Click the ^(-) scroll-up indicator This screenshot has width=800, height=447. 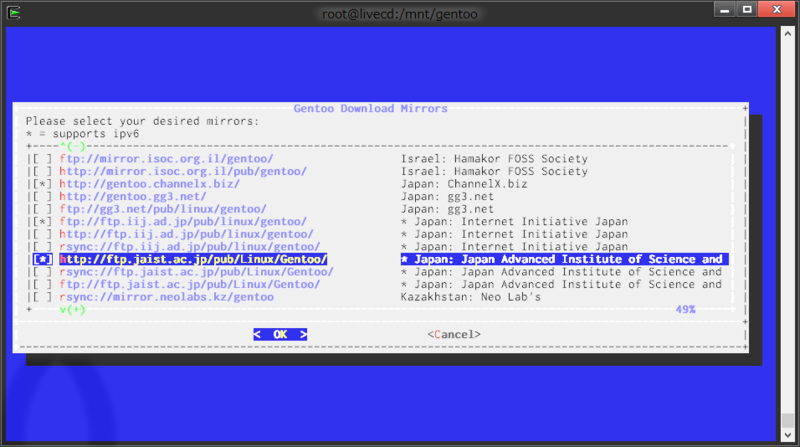73,146
